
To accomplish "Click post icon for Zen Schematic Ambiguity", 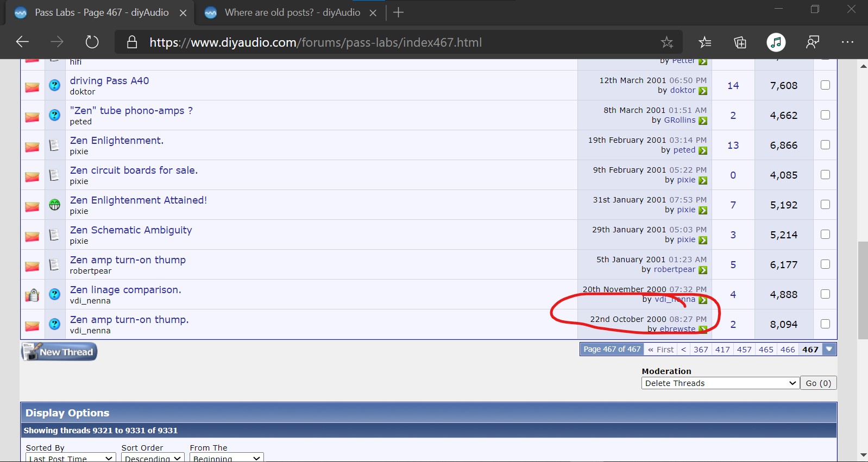I will [54, 235].
